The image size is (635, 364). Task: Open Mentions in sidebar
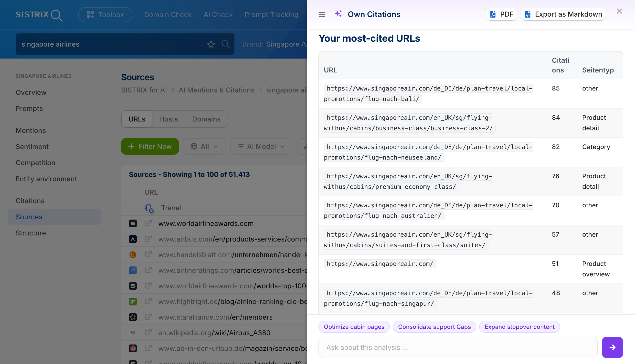tap(31, 131)
